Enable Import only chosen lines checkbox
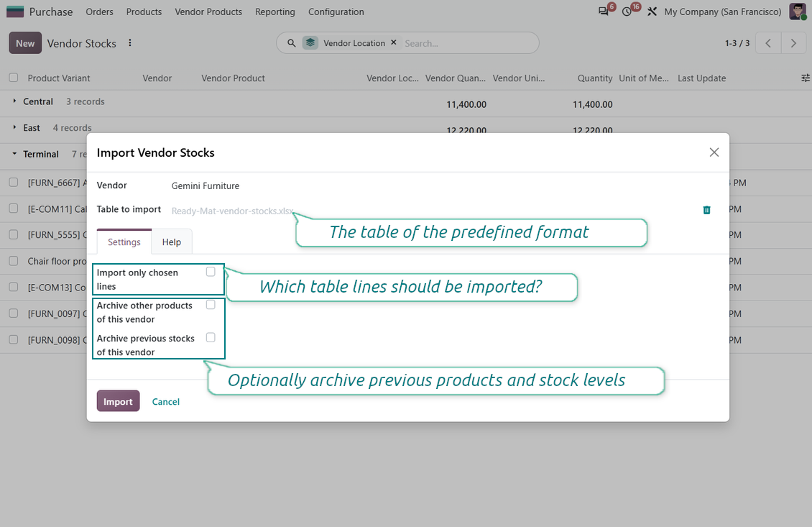The height and width of the screenshot is (527, 812). point(211,272)
